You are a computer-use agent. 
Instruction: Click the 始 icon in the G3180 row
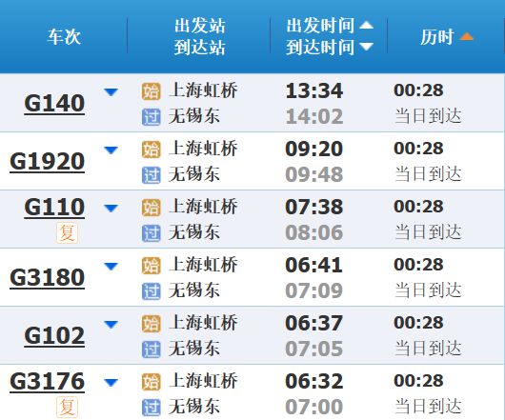[151, 266]
